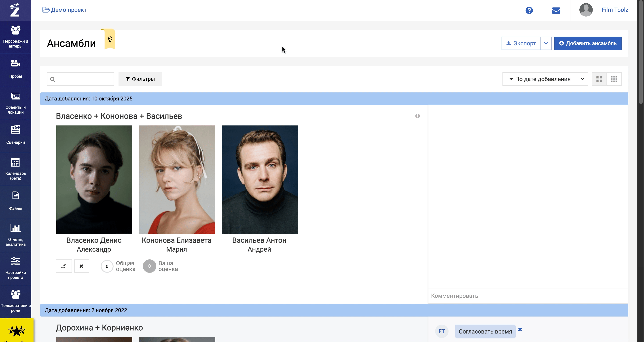Viewport: 644px width, 342px height.
Task: Switch to small grid view
Action: click(x=614, y=79)
